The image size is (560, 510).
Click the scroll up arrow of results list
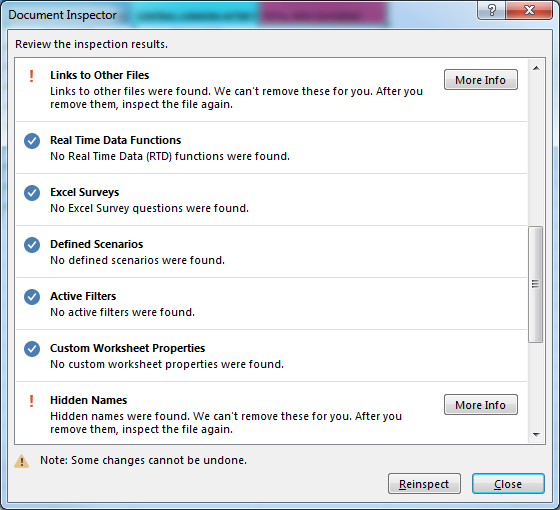536,68
